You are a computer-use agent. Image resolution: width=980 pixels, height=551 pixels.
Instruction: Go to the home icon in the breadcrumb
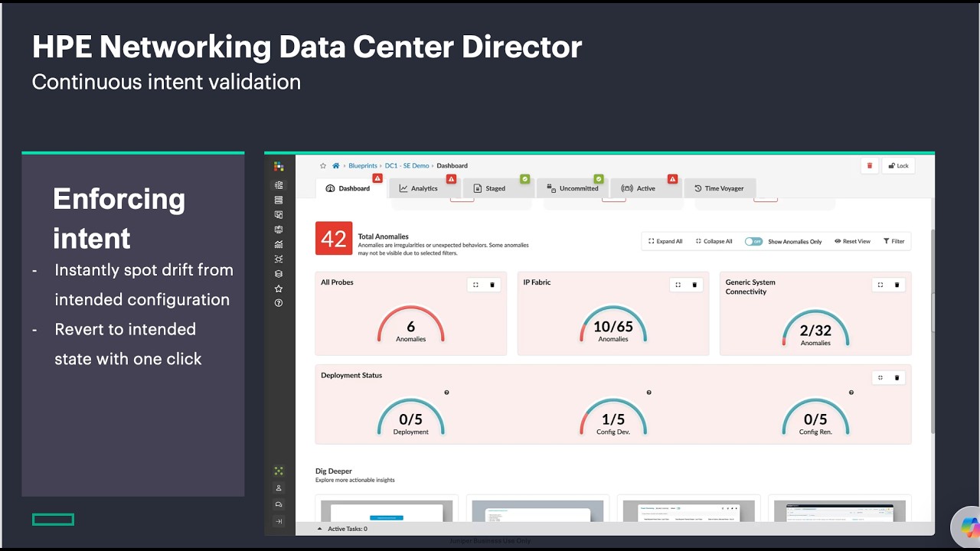335,165
